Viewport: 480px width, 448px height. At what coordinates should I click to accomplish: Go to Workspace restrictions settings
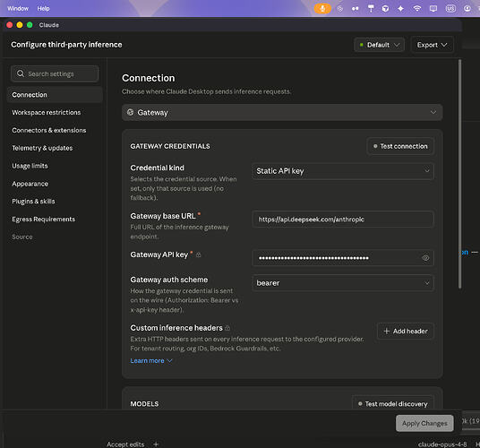pos(47,112)
